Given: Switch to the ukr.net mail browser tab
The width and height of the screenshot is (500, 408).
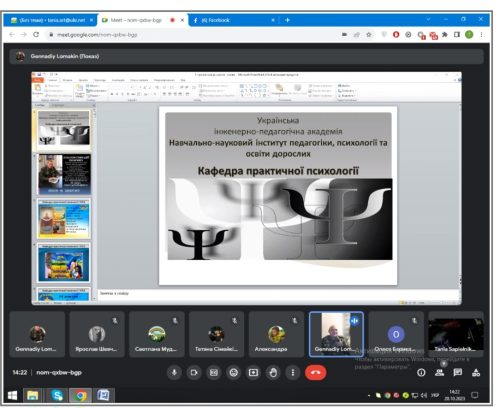Looking at the screenshot, I should (x=50, y=20).
